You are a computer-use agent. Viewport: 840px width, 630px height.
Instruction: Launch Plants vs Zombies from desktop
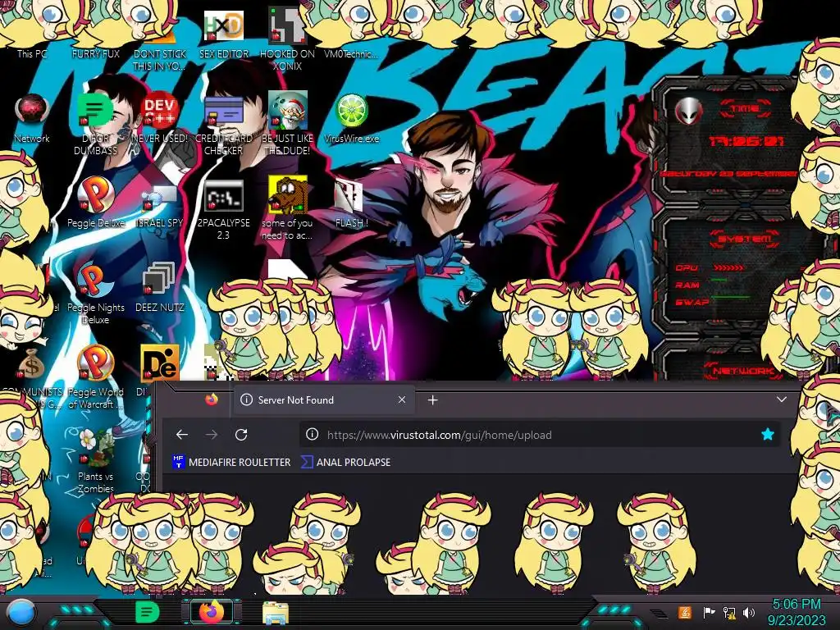(x=95, y=448)
